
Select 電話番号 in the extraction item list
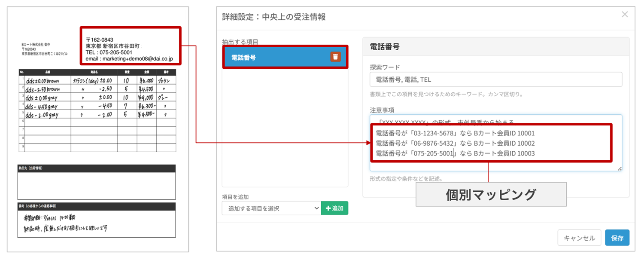pos(275,57)
